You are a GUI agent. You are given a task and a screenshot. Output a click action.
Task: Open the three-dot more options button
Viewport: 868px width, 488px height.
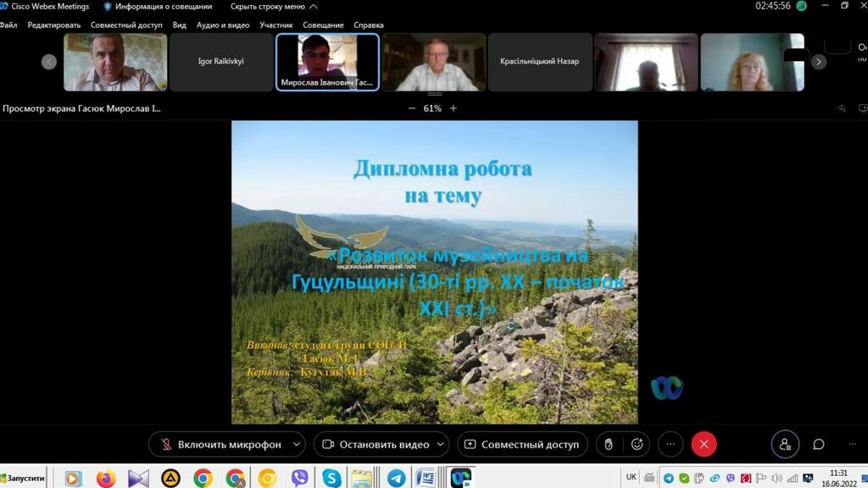pos(670,444)
